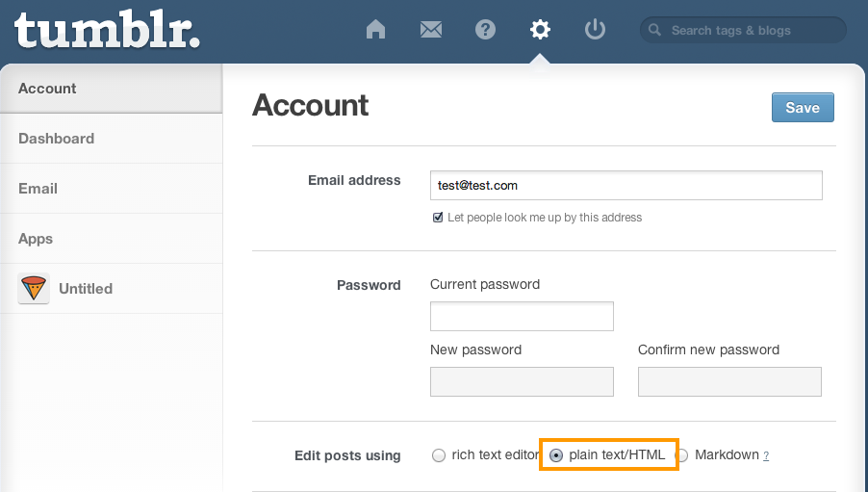Click the tumblr logo

click(107, 30)
